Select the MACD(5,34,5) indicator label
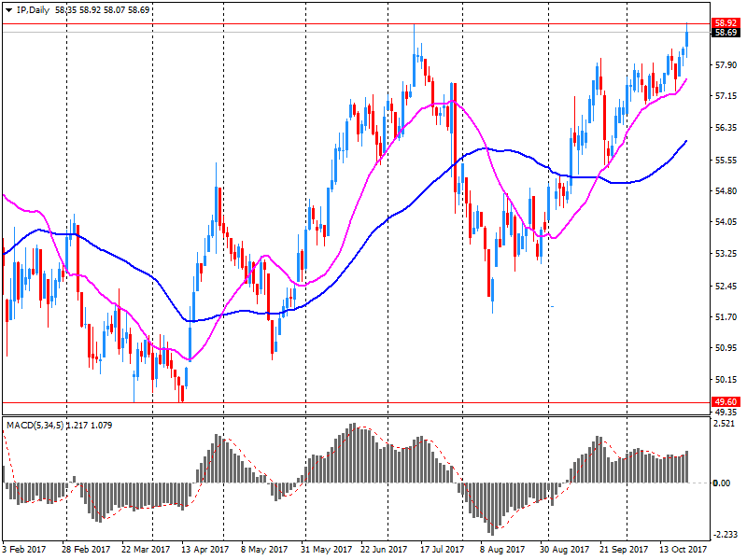This screenshot has height=560, width=747. point(35,426)
